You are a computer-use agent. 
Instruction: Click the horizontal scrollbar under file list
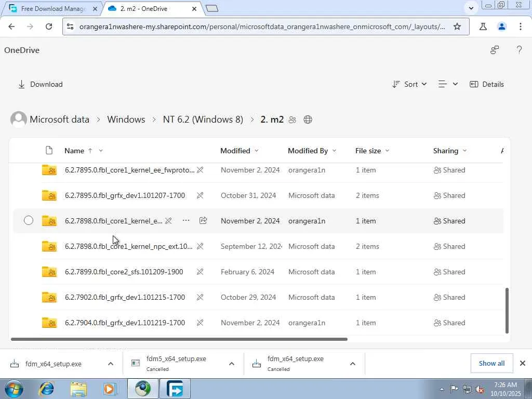(179, 339)
